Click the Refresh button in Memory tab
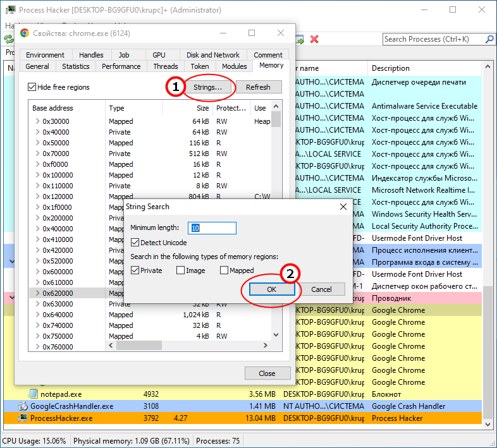 point(259,87)
